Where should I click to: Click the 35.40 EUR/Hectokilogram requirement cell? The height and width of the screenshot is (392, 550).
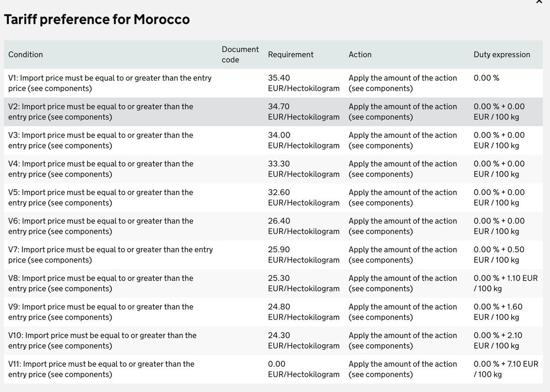pyautogui.click(x=304, y=83)
